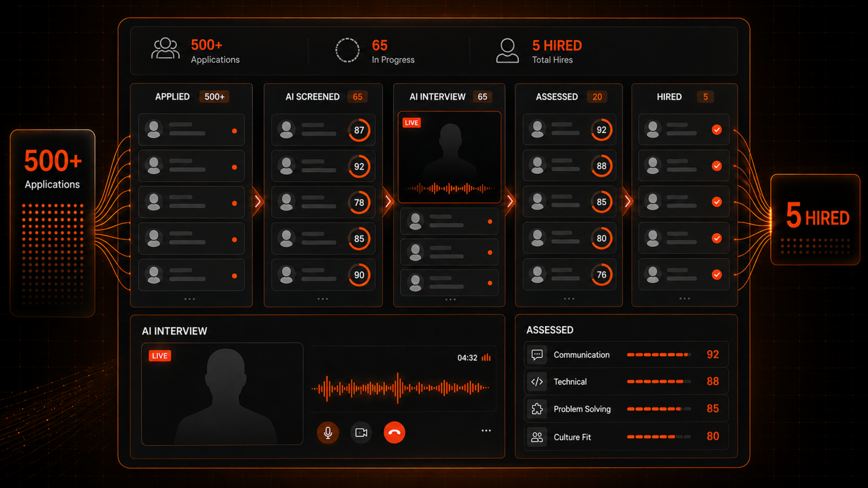Click chevron arrow between Applied and AI Screened
The height and width of the screenshot is (488, 868).
point(258,201)
